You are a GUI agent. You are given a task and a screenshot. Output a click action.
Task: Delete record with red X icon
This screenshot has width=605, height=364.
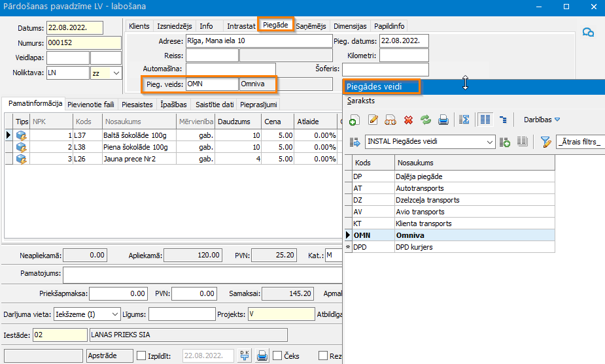point(408,120)
